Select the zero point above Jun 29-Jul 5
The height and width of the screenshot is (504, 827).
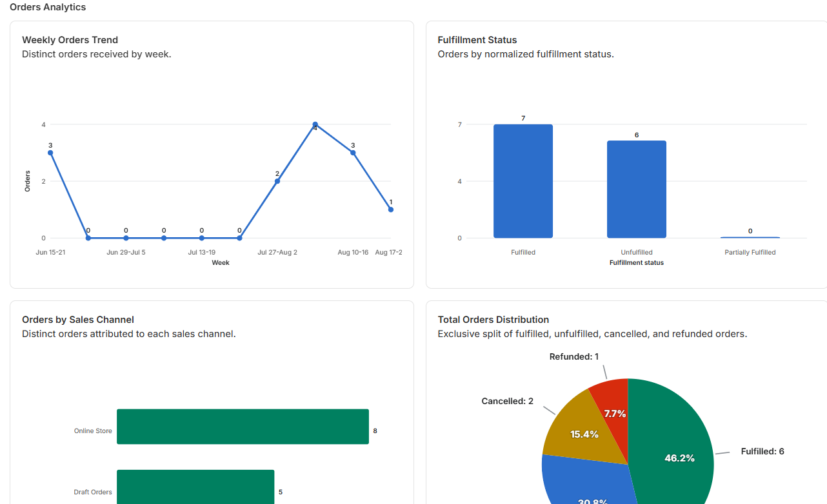click(x=126, y=238)
